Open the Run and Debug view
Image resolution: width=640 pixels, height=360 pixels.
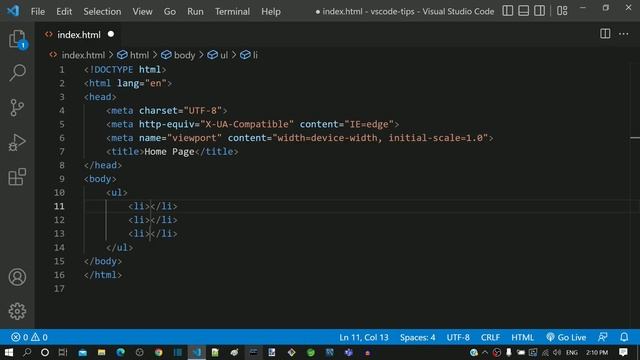pos(17,142)
